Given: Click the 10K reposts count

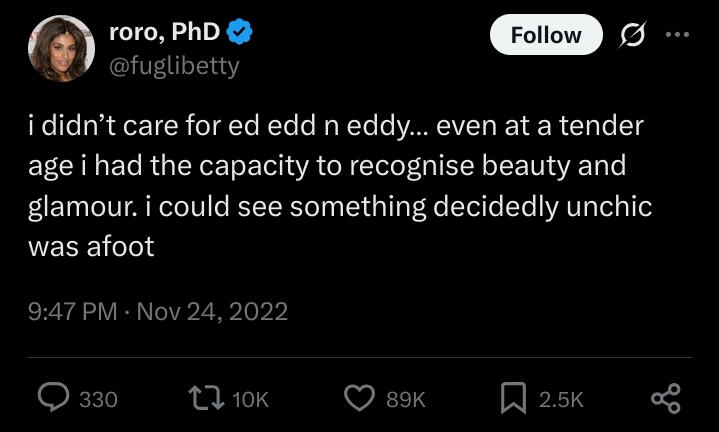Looking at the screenshot, I should tap(250, 399).
